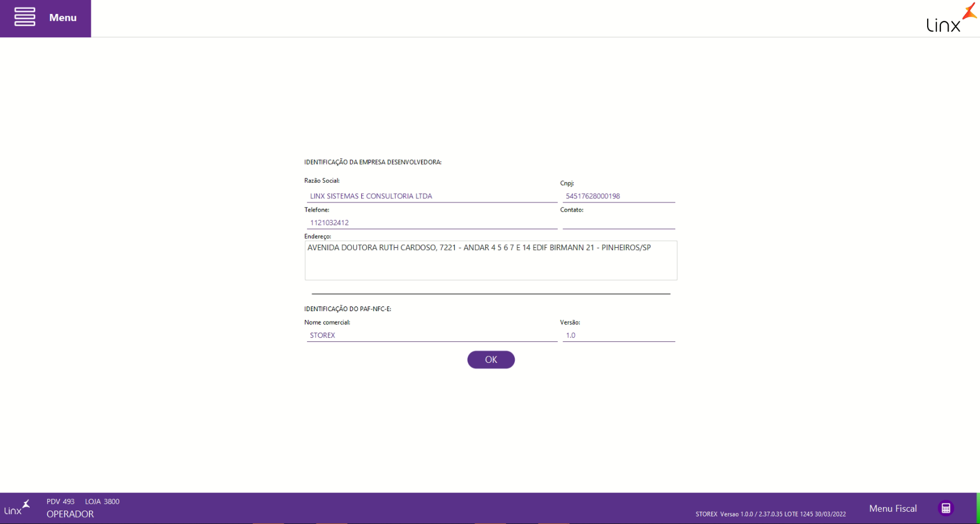
Task: Click the IDENTIFICAÇÃO DA EMPRESA DESENVOLVEDORA heading
Action: point(373,162)
